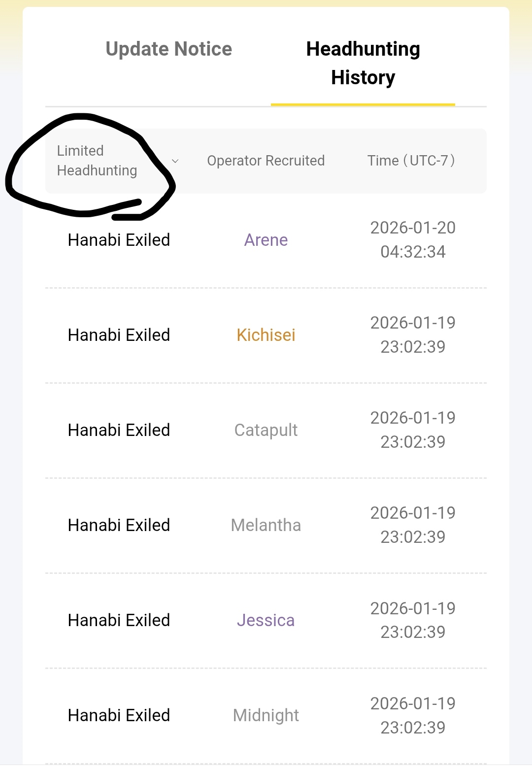The image size is (532, 767).
Task: Click Hanabi Exiled banner beside Melantha
Action: tap(119, 525)
